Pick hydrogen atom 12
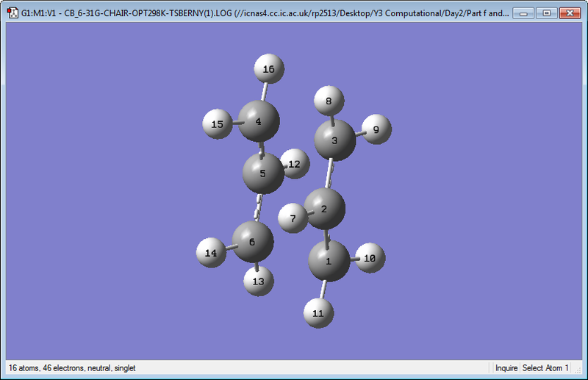 pyautogui.click(x=296, y=164)
